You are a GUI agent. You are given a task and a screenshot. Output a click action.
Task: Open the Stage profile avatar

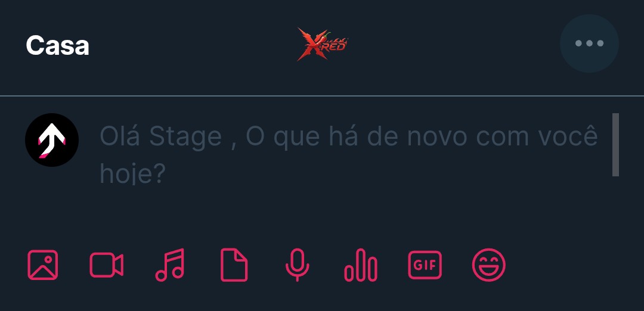52,140
